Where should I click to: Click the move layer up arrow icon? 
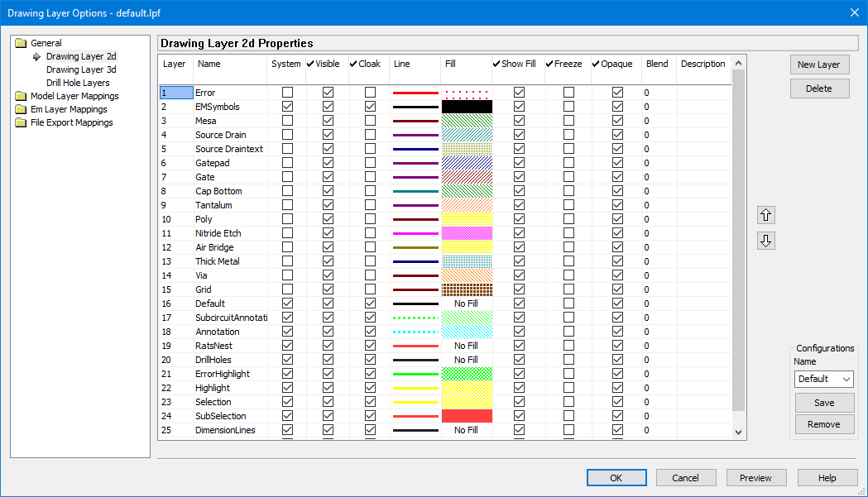point(766,215)
